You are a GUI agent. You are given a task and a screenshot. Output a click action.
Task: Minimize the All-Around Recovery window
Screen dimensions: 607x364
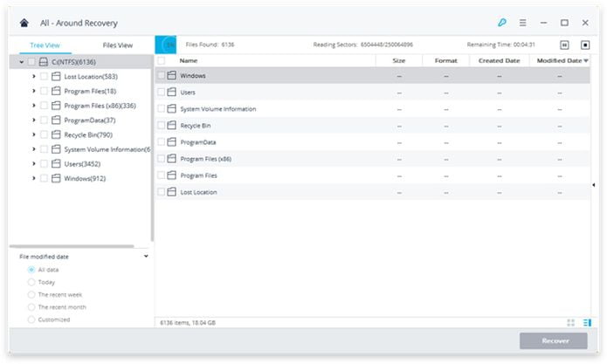point(543,23)
